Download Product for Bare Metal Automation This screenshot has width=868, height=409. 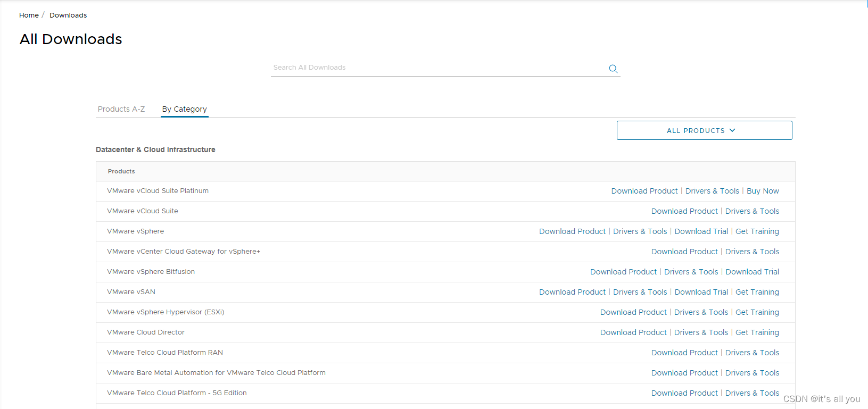(684, 373)
